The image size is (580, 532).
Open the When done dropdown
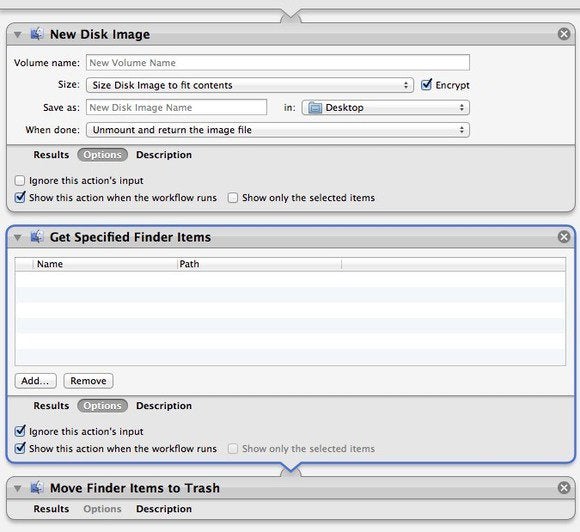point(278,130)
